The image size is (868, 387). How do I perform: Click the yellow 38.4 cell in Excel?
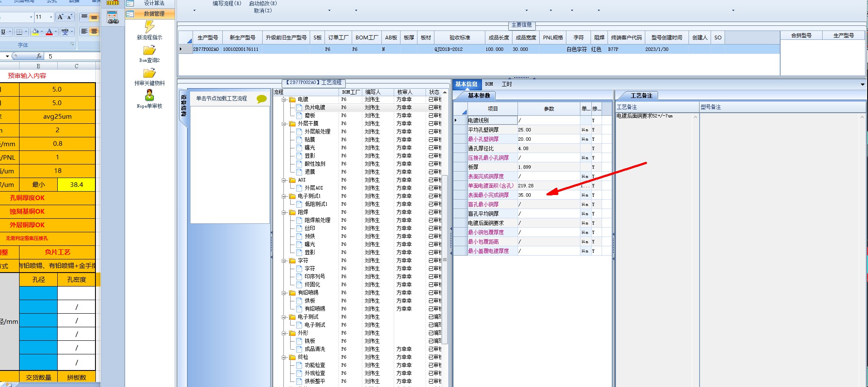(x=76, y=185)
